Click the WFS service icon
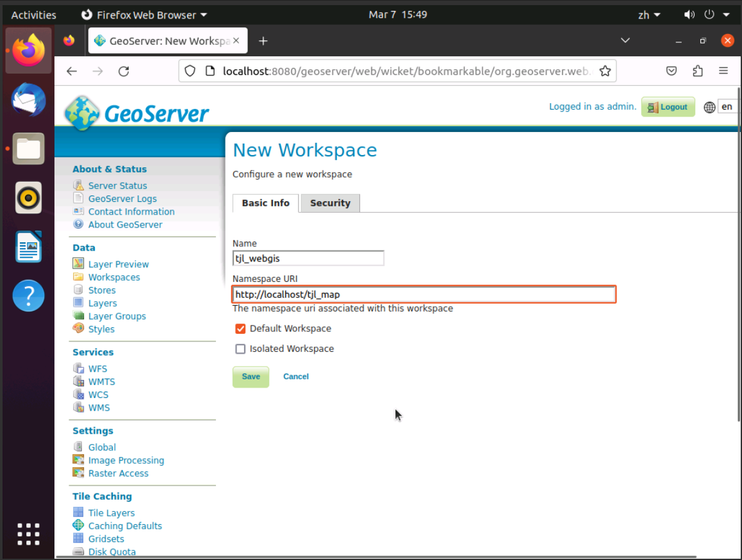The height and width of the screenshot is (560, 742). click(79, 368)
